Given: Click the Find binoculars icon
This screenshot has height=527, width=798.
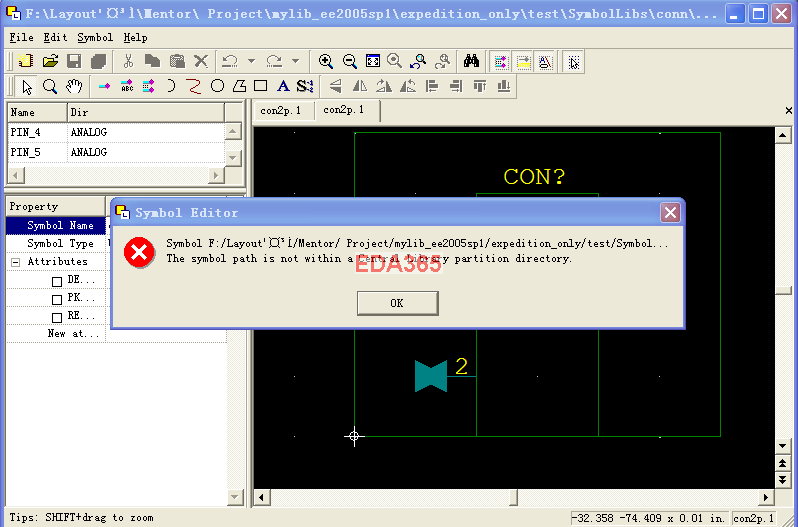Looking at the screenshot, I should pos(471,62).
